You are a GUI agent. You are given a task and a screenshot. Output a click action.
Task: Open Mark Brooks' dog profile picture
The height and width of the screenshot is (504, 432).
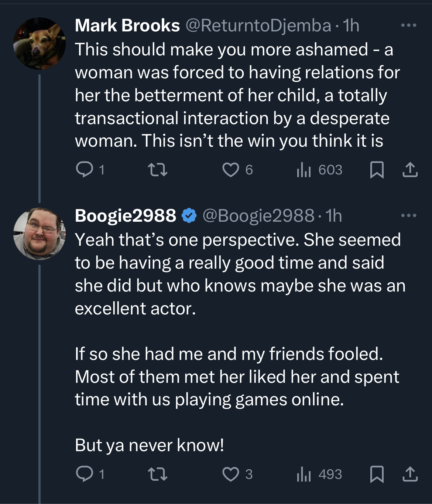coord(40,44)
